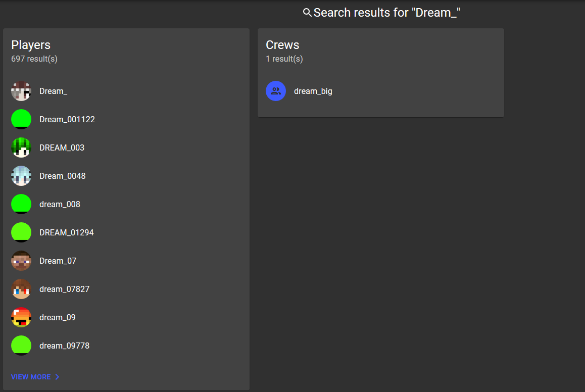The image size is (585, 392).
Task: Open the Dream_001122 player name
Action: (x=67, y=119)
